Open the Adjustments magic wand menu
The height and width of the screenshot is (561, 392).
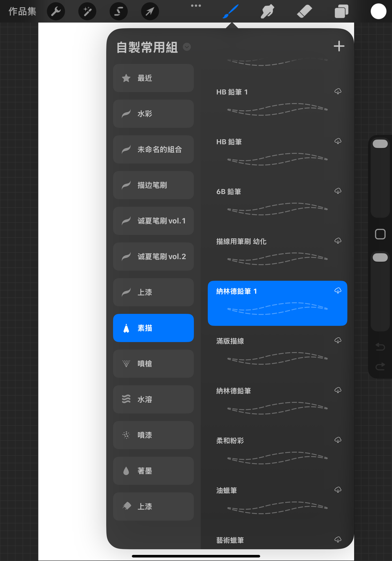(87, 12)
